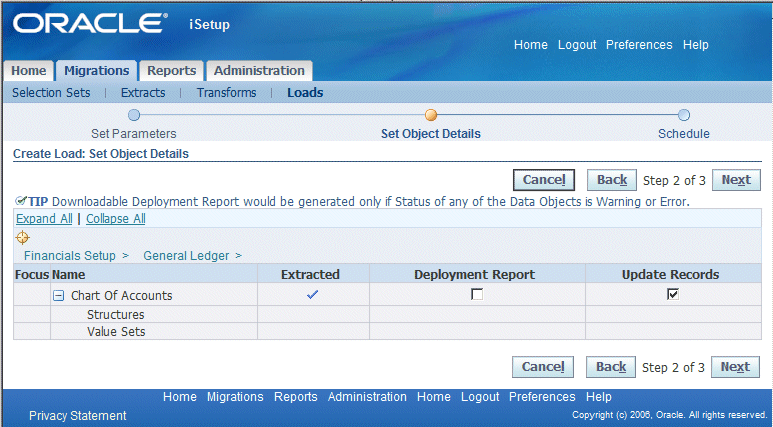Click the footer Reports link

[x=295, y=397]
